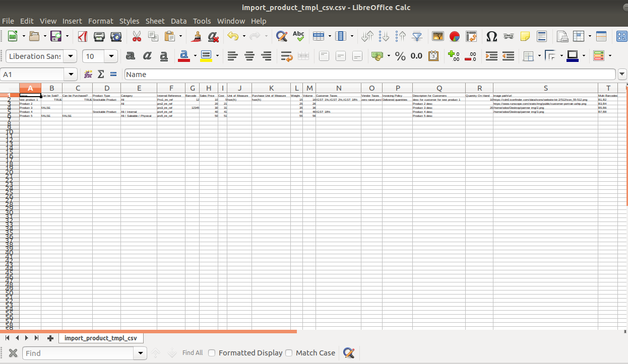Add a new sheet with plus button
Screen dimensions: 628x364
coord(50,338)
